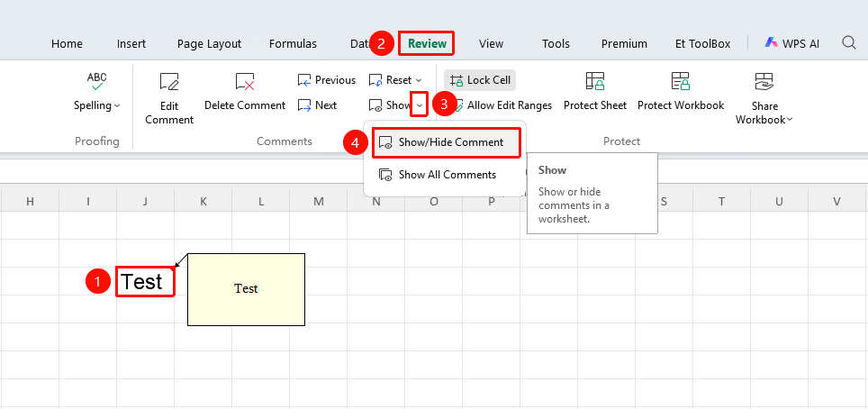868x409 pixels.
Task: Click the Edit Comment icon
Action: 169,81
